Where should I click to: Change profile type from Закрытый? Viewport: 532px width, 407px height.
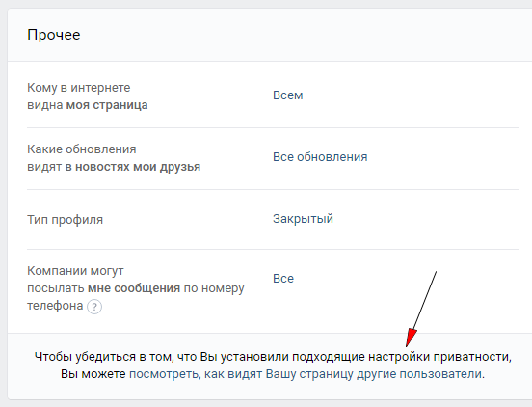point(303,219)
